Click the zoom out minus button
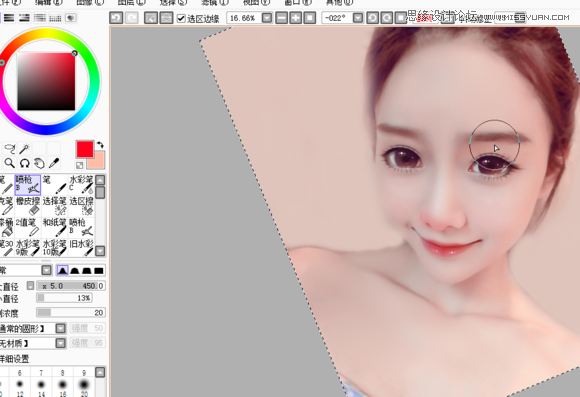The width and height of the screenshot is (580, 397). coord(281,18)
